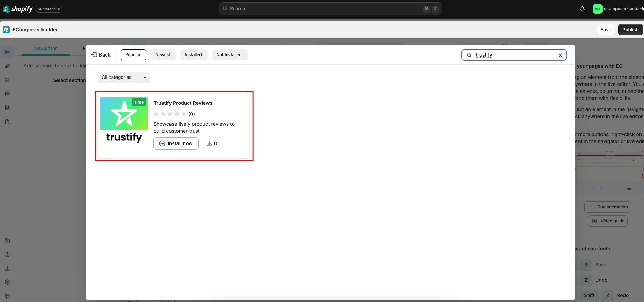Image resolution: width=644 pixels, height=302 pixels.
Task: Click the chat support icon in sidebar
Action: 7,296
